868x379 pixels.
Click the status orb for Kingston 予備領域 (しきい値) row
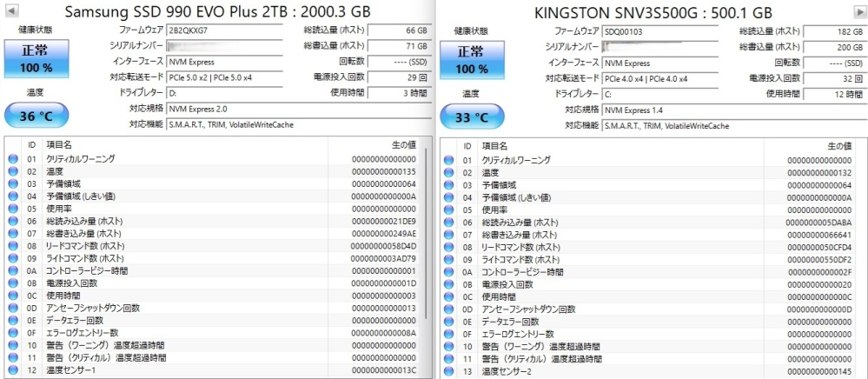449,198
